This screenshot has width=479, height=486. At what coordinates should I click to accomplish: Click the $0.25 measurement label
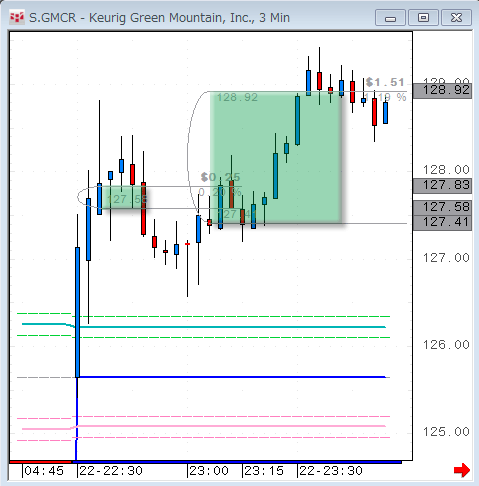pos(220,177)
